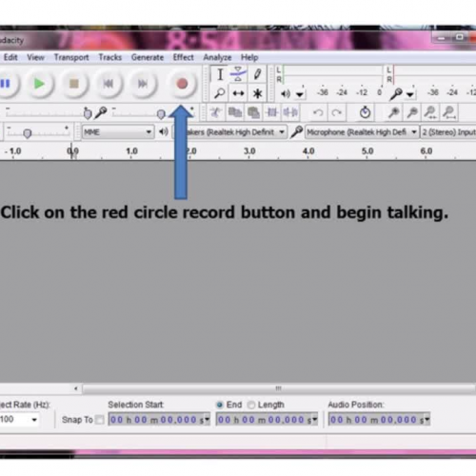Toggle the Snap To checkbox
This screenshot has height=476, width=476.
coord(100,420)
